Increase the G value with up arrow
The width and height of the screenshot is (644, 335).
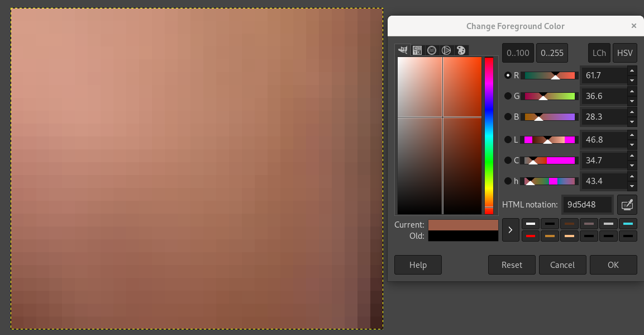point(632,91)
